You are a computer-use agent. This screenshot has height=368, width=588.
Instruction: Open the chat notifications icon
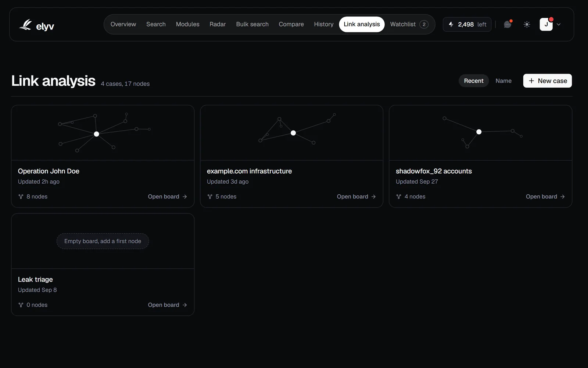point(508,24)
